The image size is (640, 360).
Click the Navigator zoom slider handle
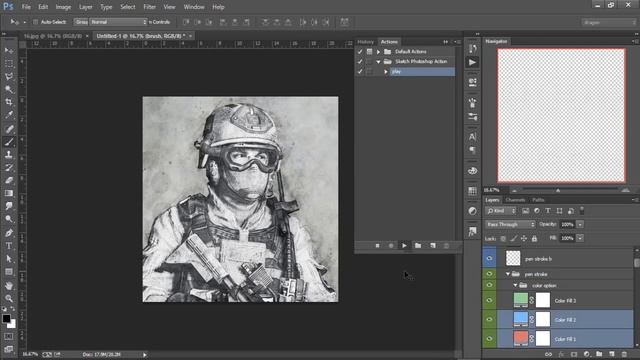pyautogui.click(x=558, y=190)
